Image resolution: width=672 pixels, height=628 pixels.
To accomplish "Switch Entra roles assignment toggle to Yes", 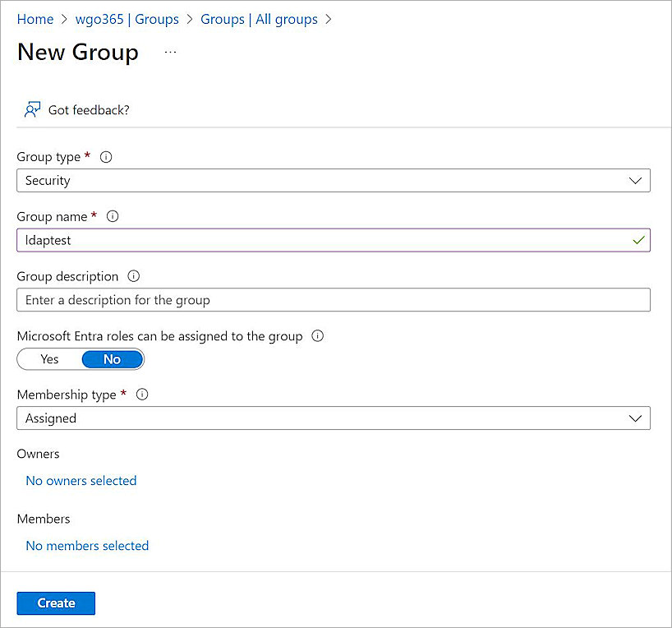I will click(48, 359).
